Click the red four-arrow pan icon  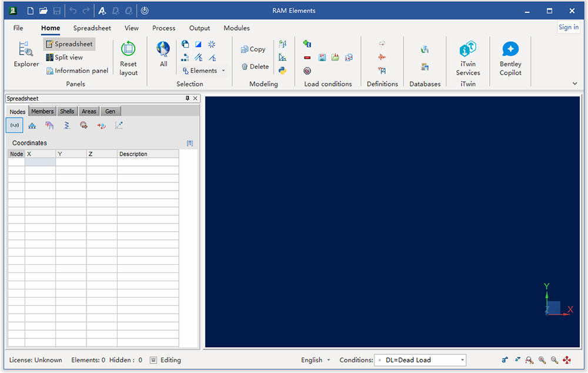point(567,360)
